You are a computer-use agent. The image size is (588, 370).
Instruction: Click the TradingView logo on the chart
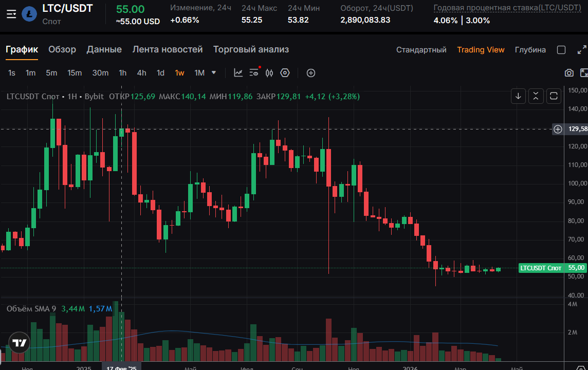[20, 343]
